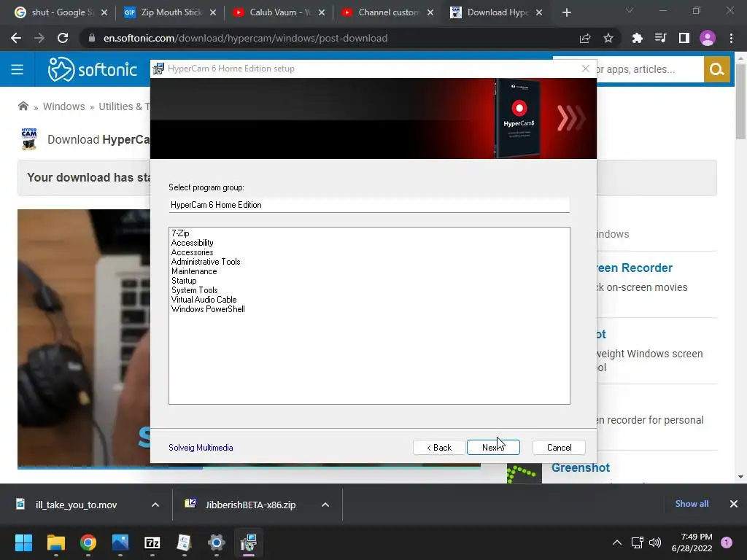The height and width of the screenshot is (560, 747).
Task: Click the Softonic logo
Action: [x=93, y=69]
